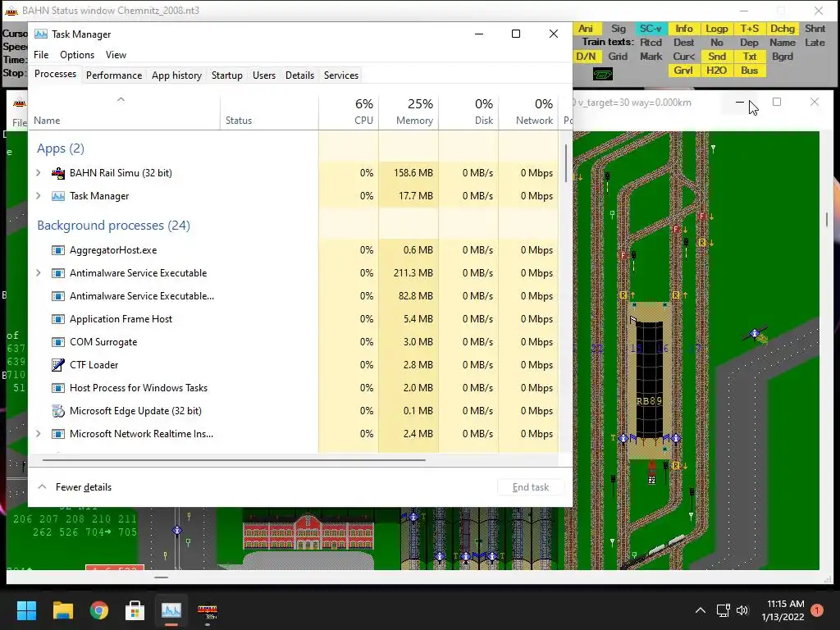Toggle the Ani option in BAHN status window

pyautogui.click(x=586, y=29)
